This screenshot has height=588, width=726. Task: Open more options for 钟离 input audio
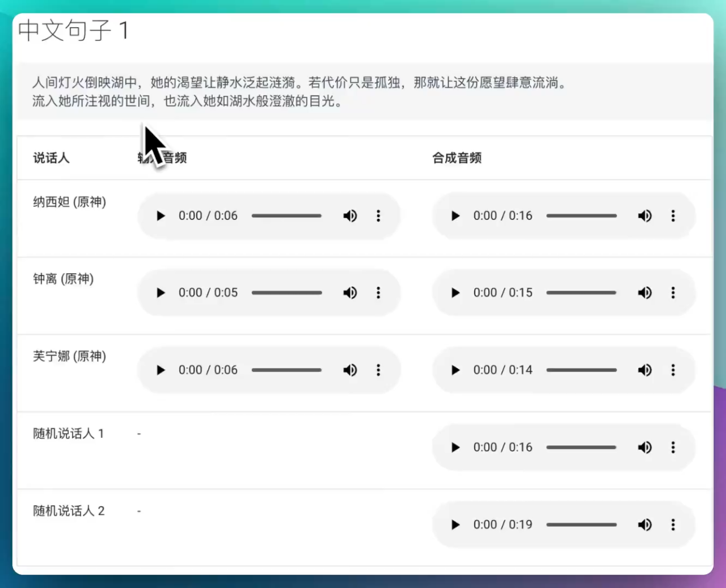[378, 293]
